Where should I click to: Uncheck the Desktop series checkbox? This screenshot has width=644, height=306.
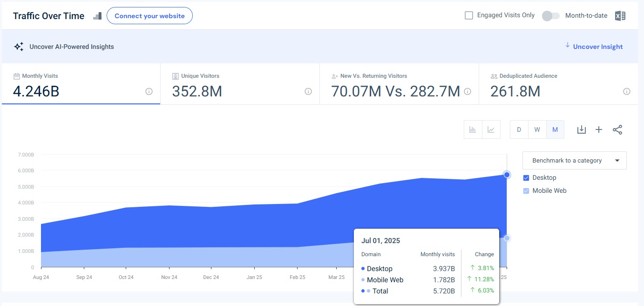[x=526, y=177]
